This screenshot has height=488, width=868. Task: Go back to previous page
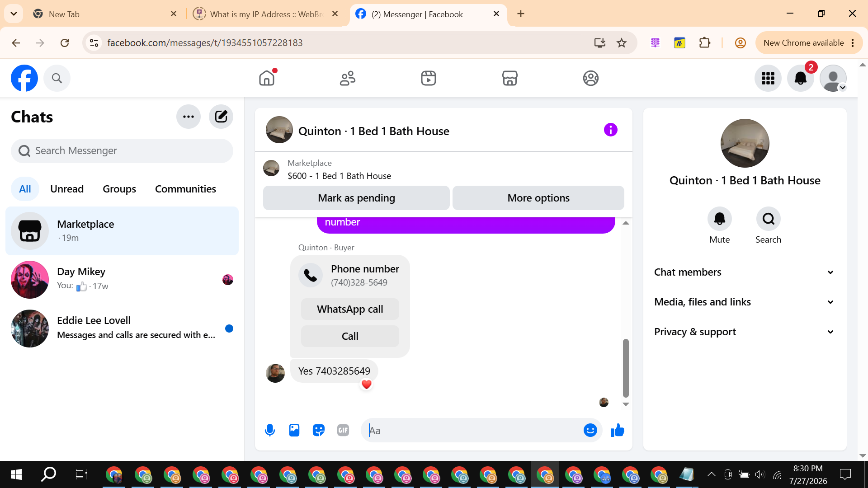click(16, 43)
